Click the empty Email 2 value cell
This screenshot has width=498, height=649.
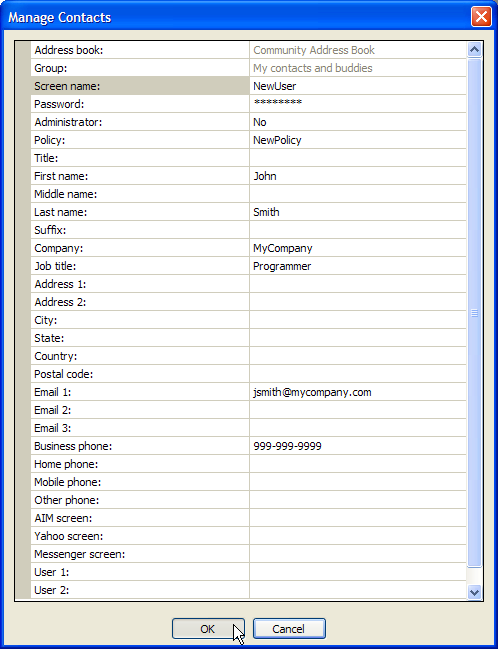click(358, 410)
